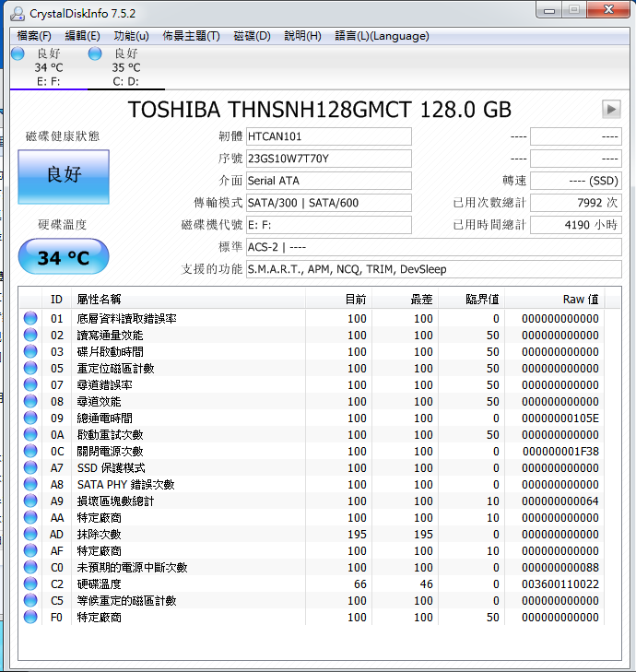Click status circle for attribute AD
The width and height of the screenshot is (636, 672).
click(x=30, y=534)
